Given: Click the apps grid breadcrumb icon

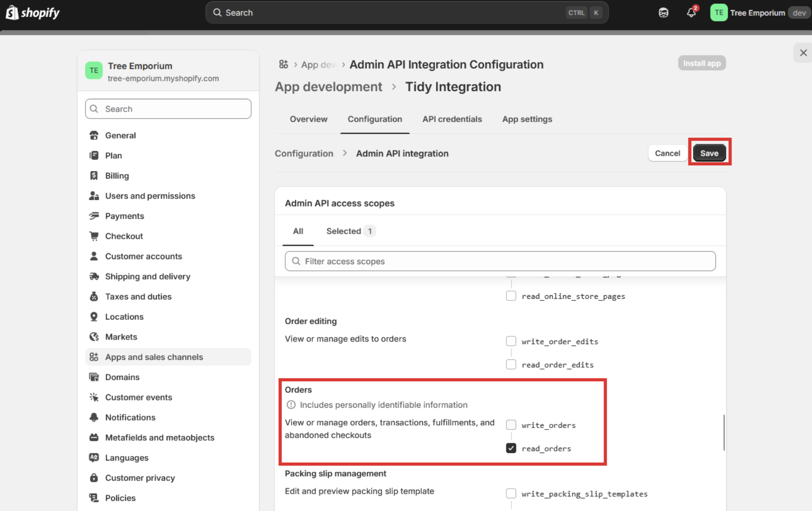Looking at the screenshot, I should (x=284, y=64).
